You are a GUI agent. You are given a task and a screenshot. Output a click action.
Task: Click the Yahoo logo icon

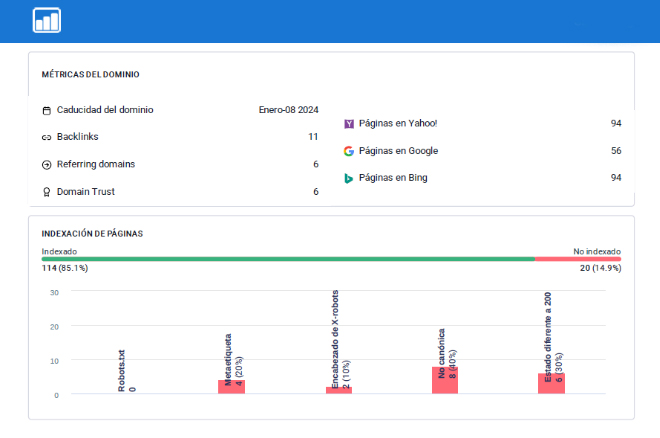[348, 124]
